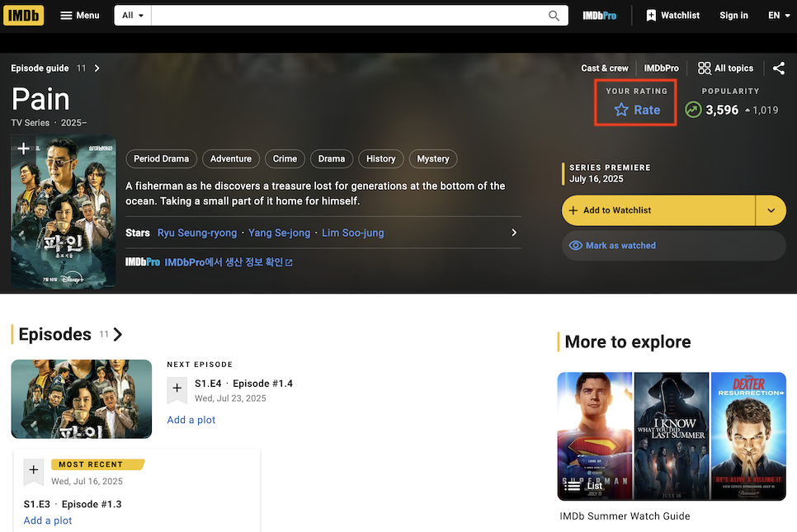Click the popularity trending-up icon
Image resolution: width=797 pixels, height=532 pixels.
(x=693, y=110)
